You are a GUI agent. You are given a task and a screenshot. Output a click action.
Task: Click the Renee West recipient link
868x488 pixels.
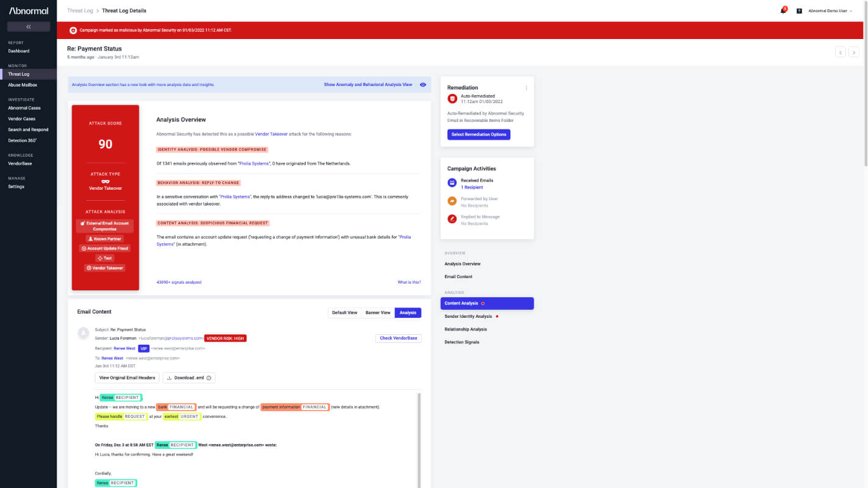[125, 348]
